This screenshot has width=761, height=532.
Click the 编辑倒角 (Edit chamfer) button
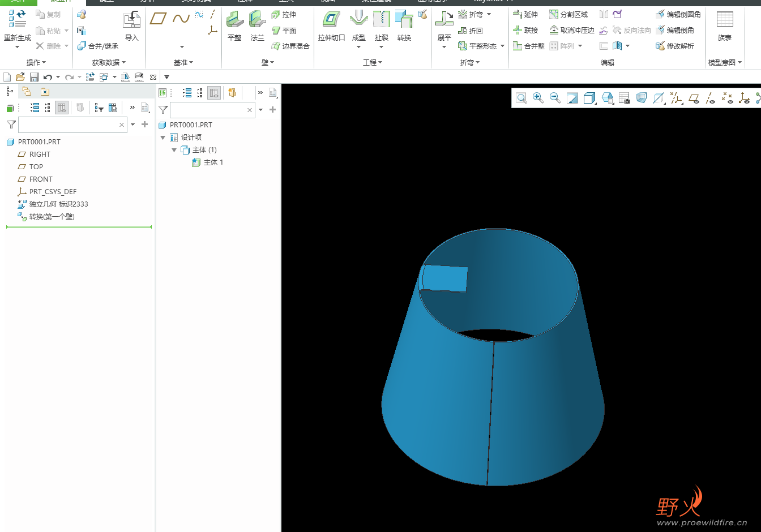click(675, 30)
